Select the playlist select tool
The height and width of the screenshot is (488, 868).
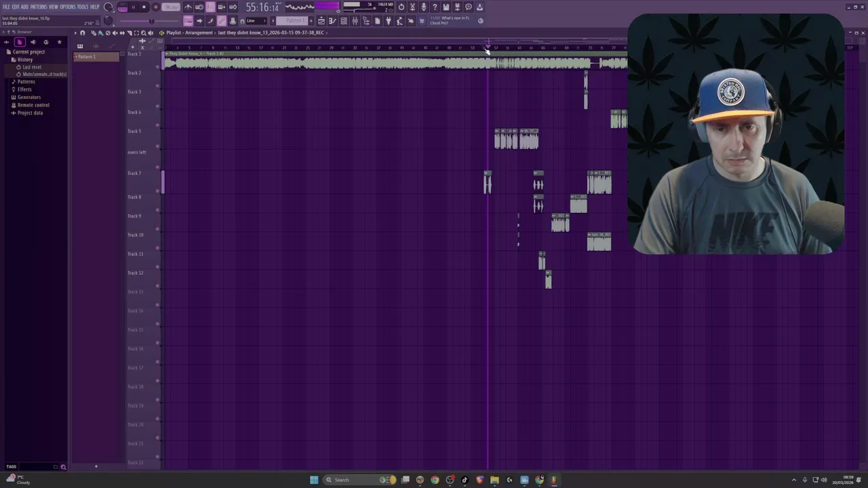tap(136, 33)
